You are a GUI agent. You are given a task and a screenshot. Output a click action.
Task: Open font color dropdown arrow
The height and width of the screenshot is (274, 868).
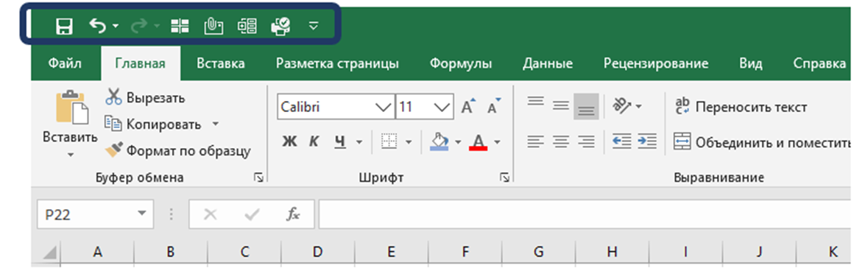(x=496, y=142)
